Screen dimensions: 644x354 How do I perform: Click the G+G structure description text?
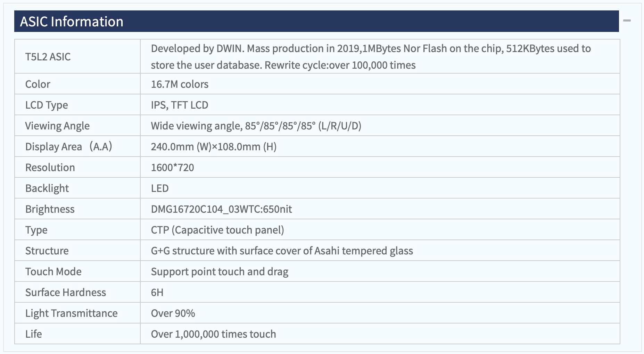pos(282,251)
